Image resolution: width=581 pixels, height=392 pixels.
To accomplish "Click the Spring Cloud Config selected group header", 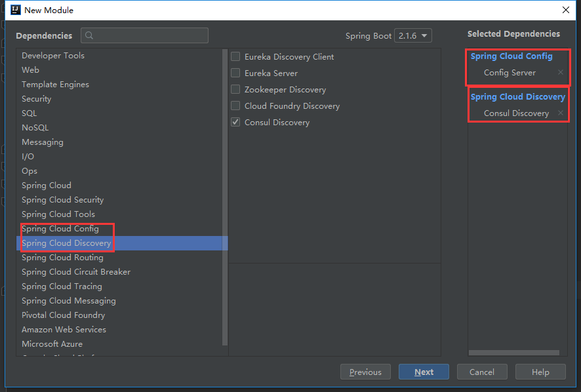I will (x=511, y=56).
